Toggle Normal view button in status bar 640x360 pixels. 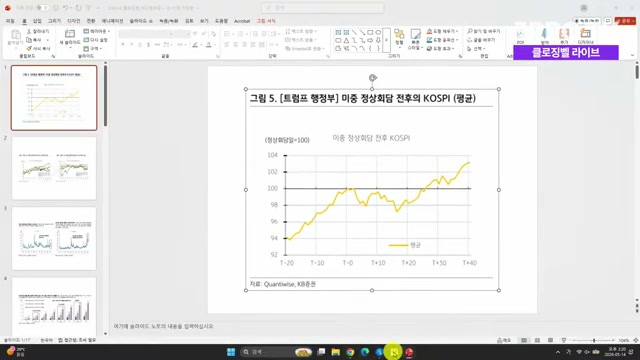[x=524, y=340]
